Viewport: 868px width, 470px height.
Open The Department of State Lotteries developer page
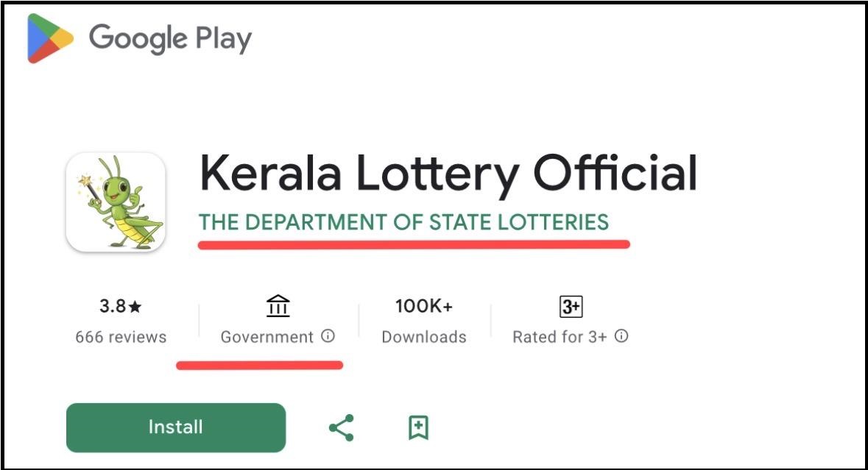point(403,222)
